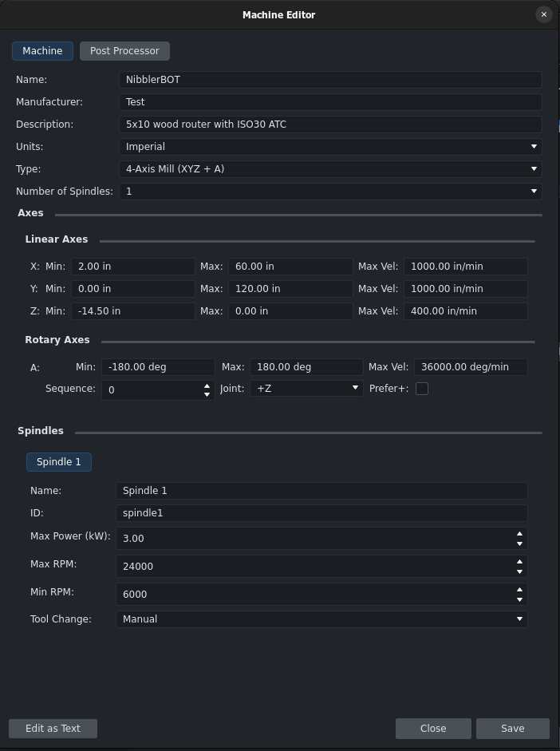Image resolution: width=560 pixels, height=751 pixels.
Task: Increase Max RPM using up arrow
Action: click(x=519, y=561)
